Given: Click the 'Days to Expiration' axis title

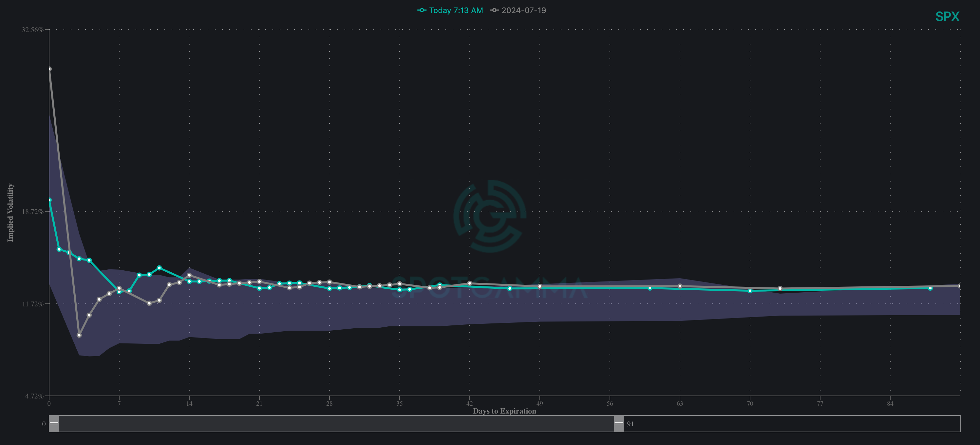Looking at the screenshot, I should 504,411.
